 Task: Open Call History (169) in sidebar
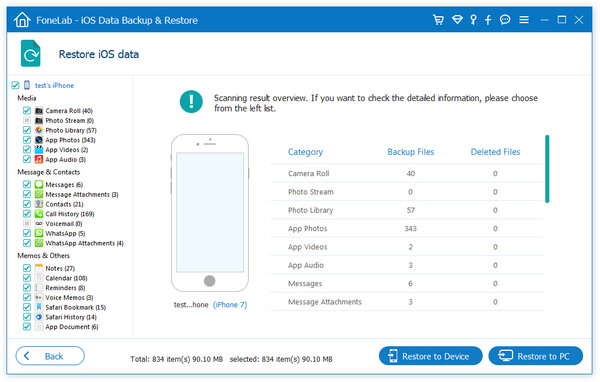pyautogui.click(x=70, y=214)
